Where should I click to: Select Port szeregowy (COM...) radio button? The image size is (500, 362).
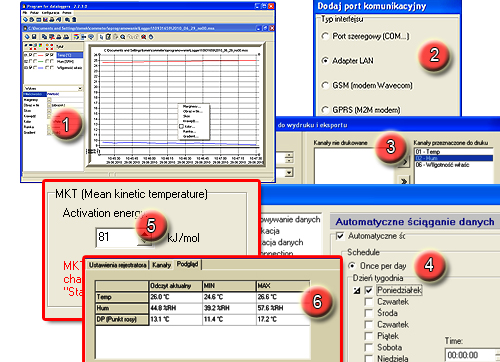coord(325,36)
